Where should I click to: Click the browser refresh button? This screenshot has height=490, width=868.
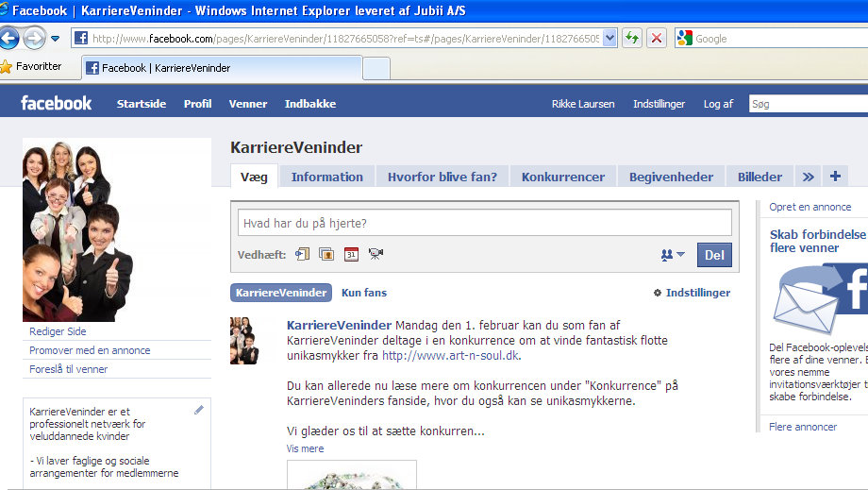[632, 38]
